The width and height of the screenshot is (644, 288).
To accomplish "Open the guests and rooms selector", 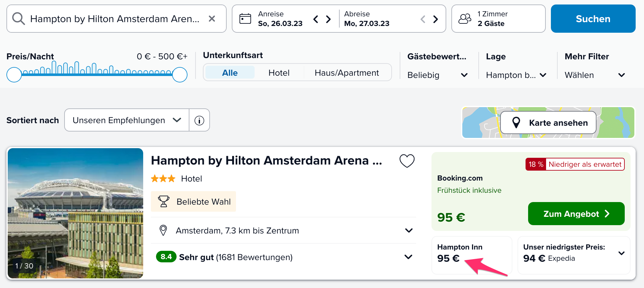I will coord(498,19).
